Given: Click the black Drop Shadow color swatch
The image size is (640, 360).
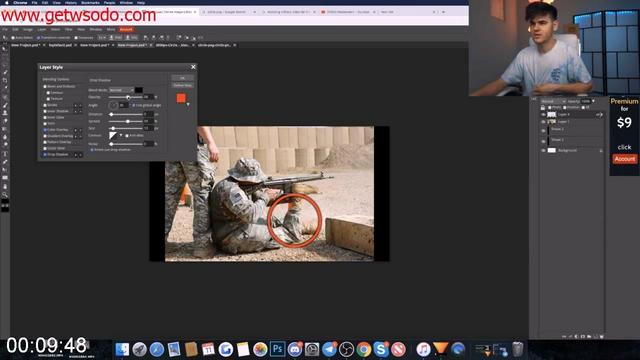Looking at the screenshot, I should pos(139,90).
